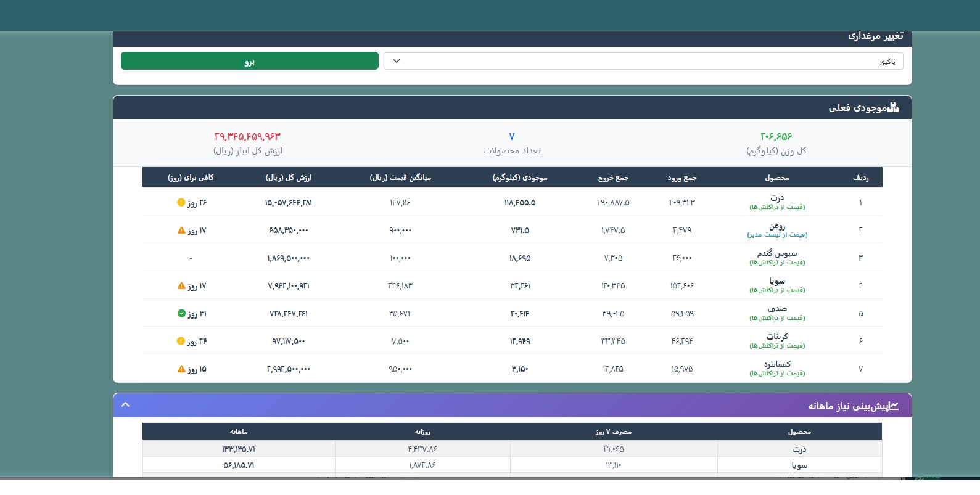
Task: Click the orange triangle icon in the روغن row
Action: click(181, 231)
